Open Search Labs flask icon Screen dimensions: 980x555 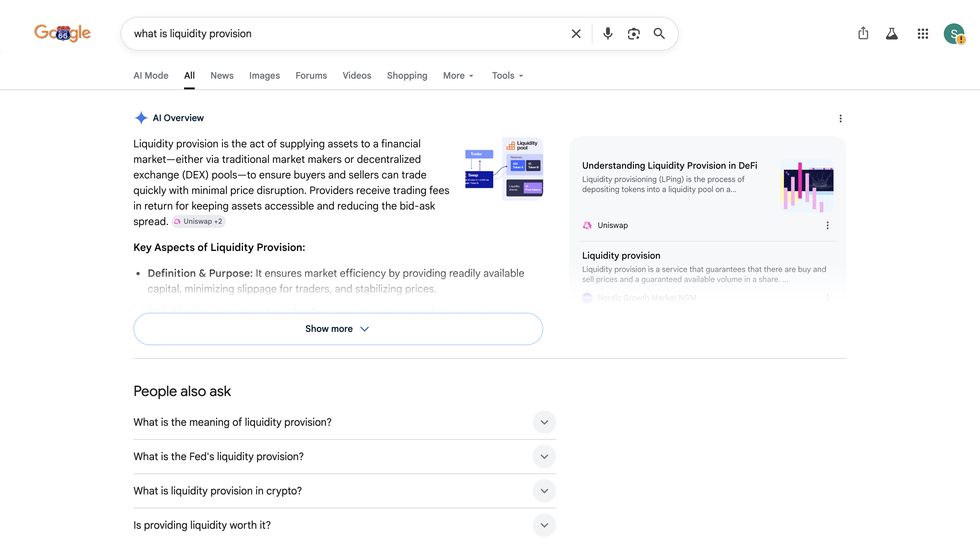click(892, 34)
